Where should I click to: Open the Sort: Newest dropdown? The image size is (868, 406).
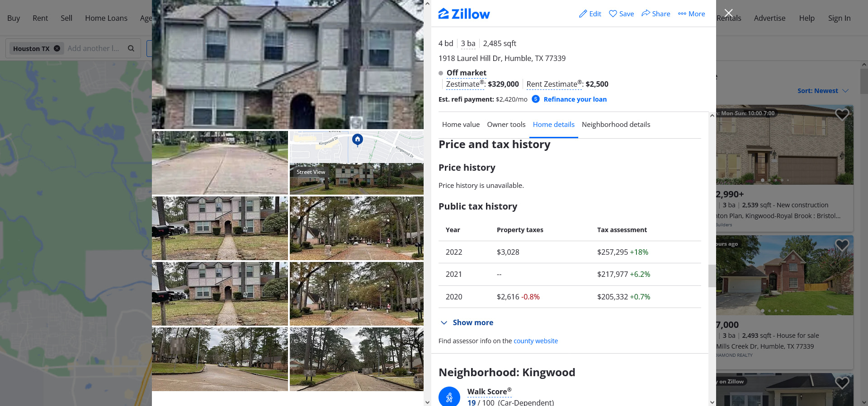pyautogui.click(x=823, y=91)
